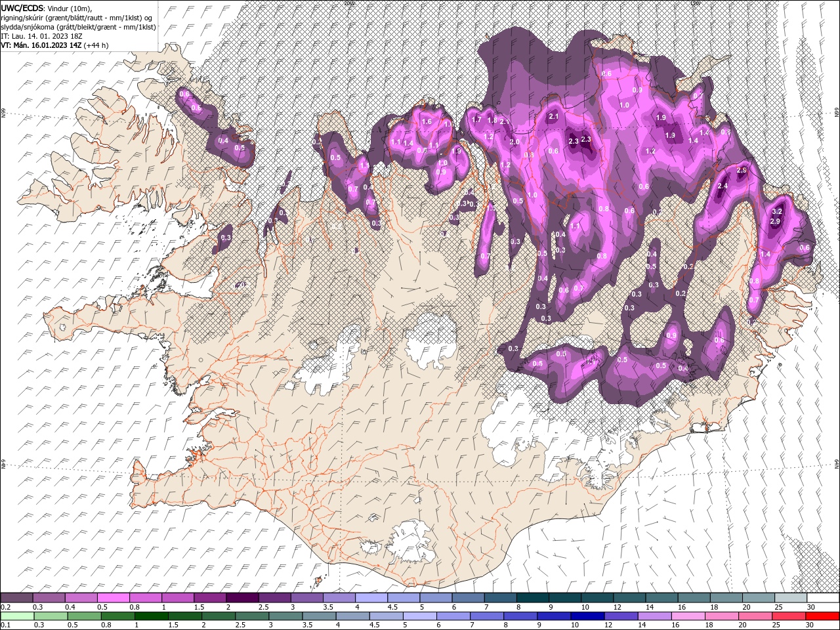Click the 0.2 dark purple swatch in upper legend scale

17,598
